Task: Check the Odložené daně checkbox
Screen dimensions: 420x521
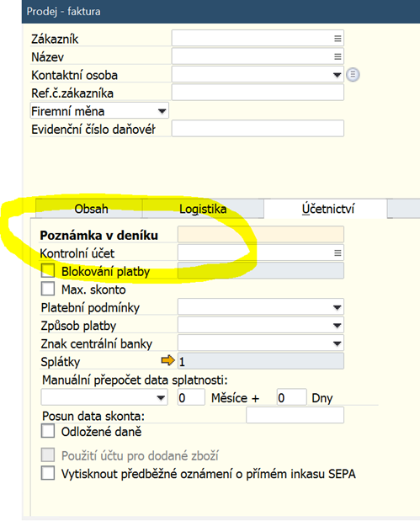Action: 48,431
